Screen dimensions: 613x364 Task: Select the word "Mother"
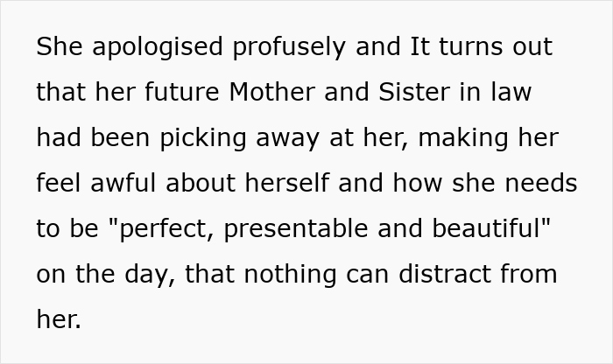pos(275,93)
